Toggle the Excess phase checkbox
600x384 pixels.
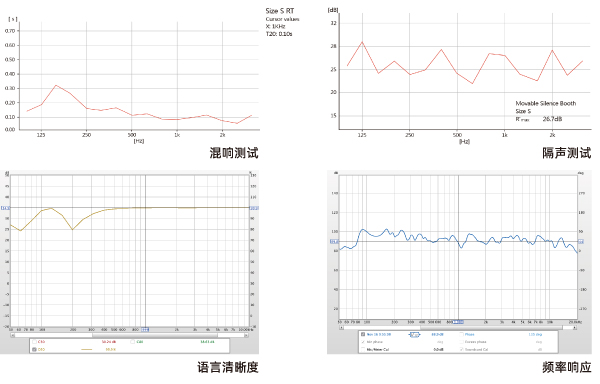click(461, 342)
